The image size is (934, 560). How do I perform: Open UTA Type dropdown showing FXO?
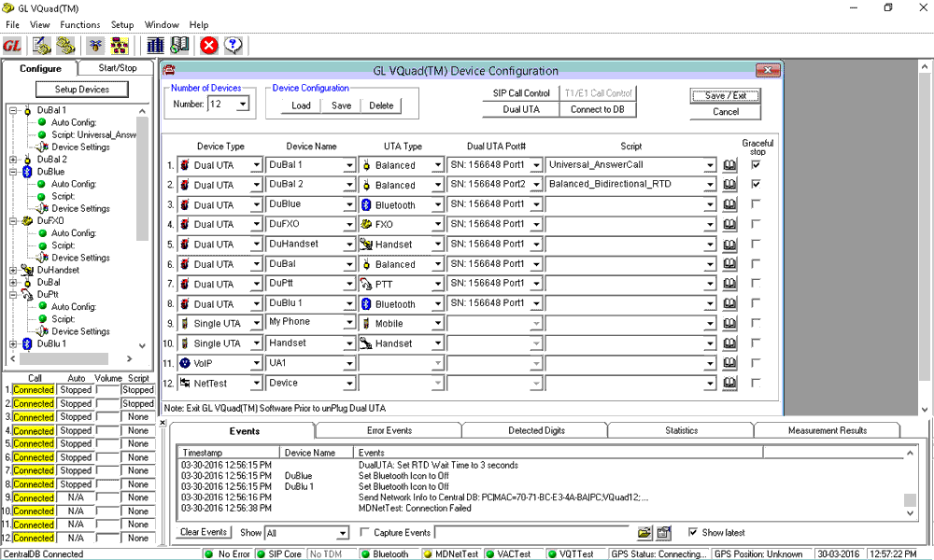click(438, 224)
